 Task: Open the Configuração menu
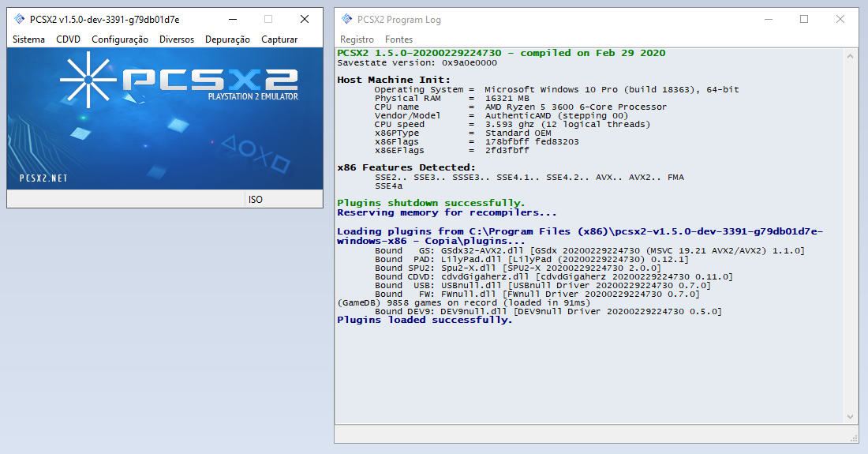[x=120, y=39]
